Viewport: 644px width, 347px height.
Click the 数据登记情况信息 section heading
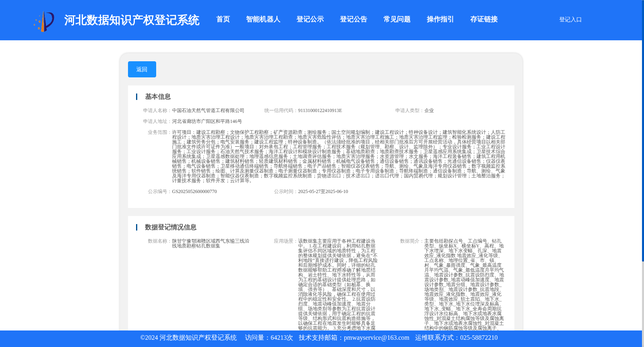(171, 227)
